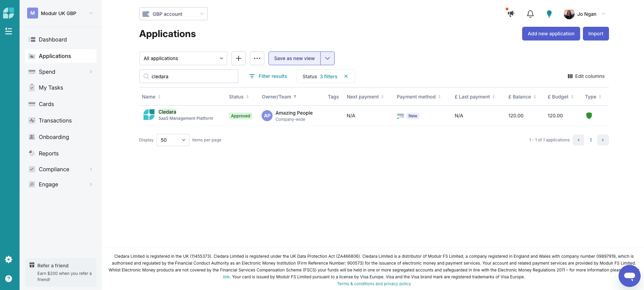
Task: Click the Cledara logo in the teal rail
Action: (9, 13)
